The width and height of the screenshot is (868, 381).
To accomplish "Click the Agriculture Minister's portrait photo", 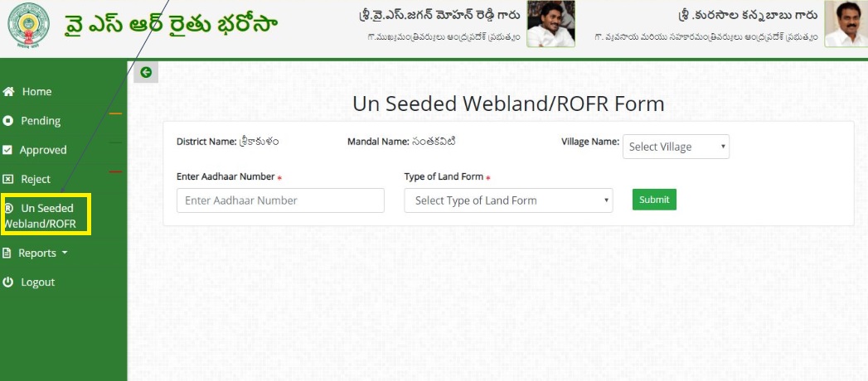I will 846,23.
